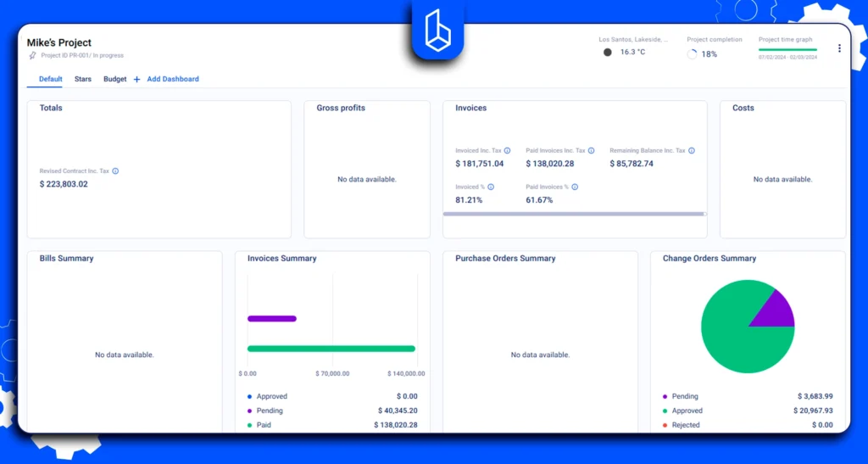Click the $ 181,751.04 invoiced value
The image size is (868, 464).
tap(480, 164)
